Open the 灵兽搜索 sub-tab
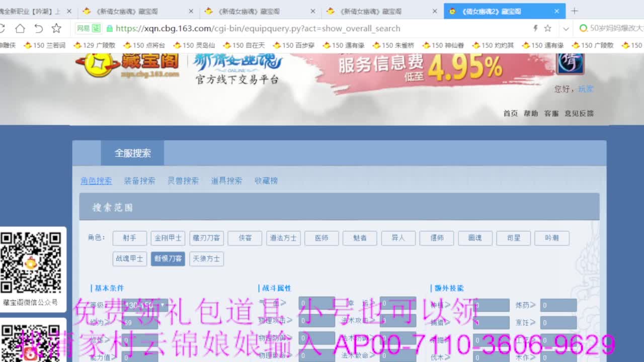 coord(183,180)
